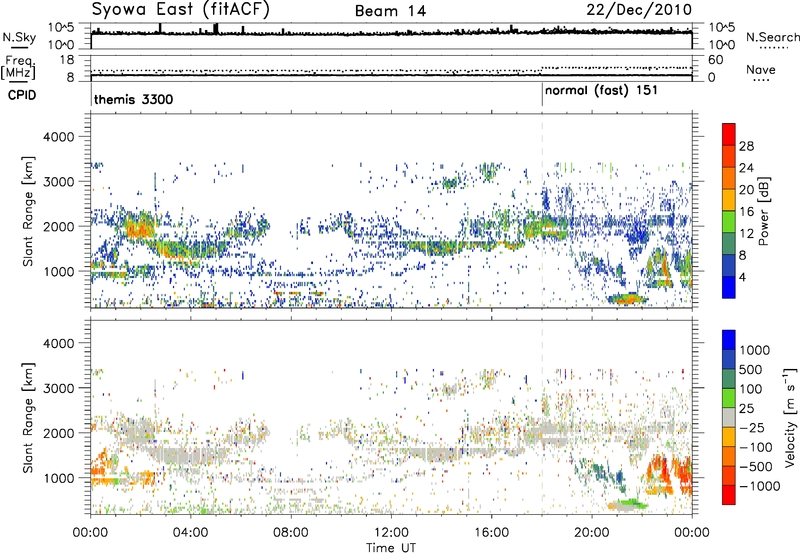
Task: Click the "60" tick on Nave axis
Action: [715, 60]
